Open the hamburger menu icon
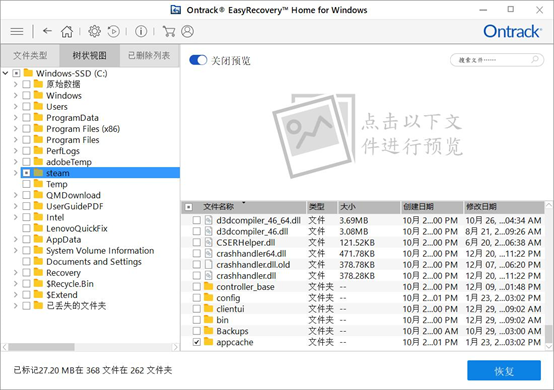Viewport: 554px width, 390px height. 17,31
